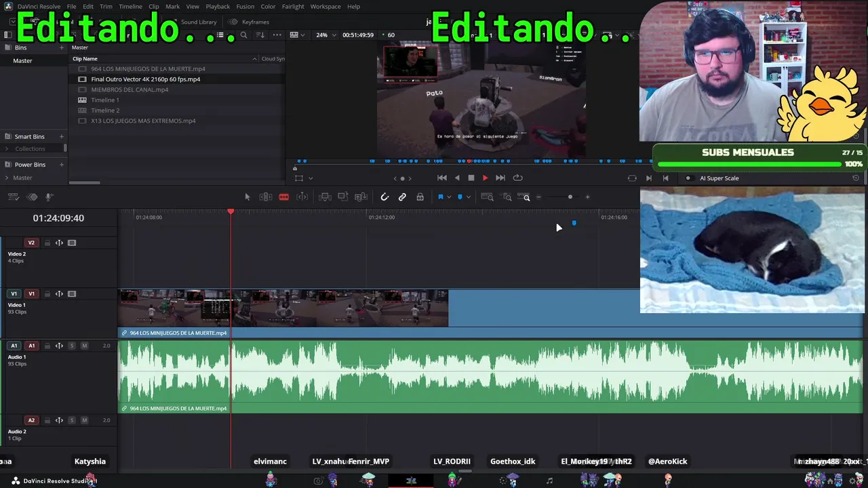
Task: Solo the Audio 1 track
Action: [72, 346]
